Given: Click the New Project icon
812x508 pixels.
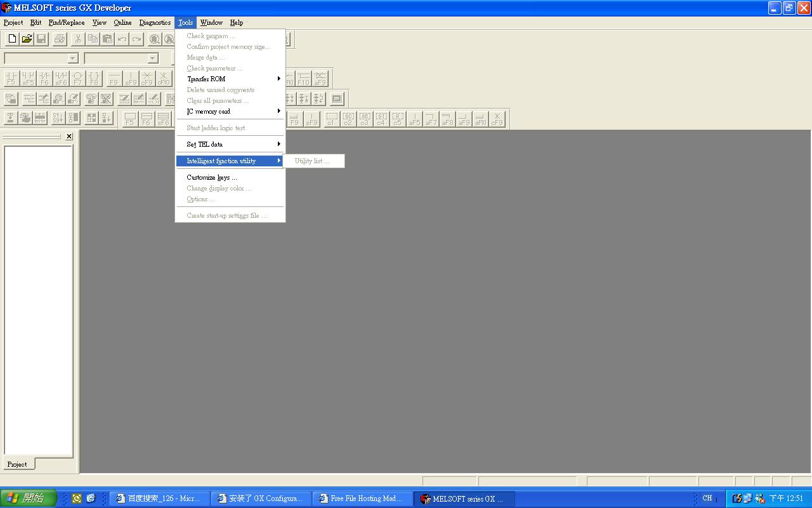Looking at the screenshot, I should 12,39.
